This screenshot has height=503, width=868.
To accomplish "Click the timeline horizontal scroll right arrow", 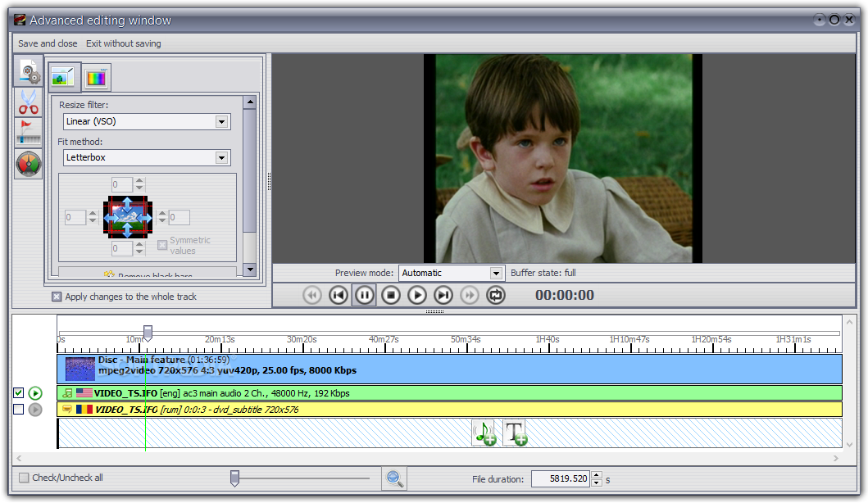I will (x=836, y=458).
